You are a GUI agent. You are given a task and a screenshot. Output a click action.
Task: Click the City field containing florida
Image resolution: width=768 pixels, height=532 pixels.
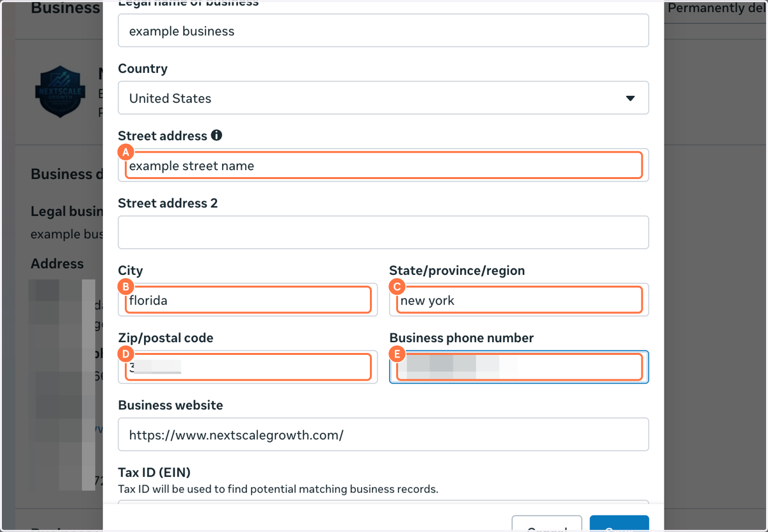coord(248,300)
